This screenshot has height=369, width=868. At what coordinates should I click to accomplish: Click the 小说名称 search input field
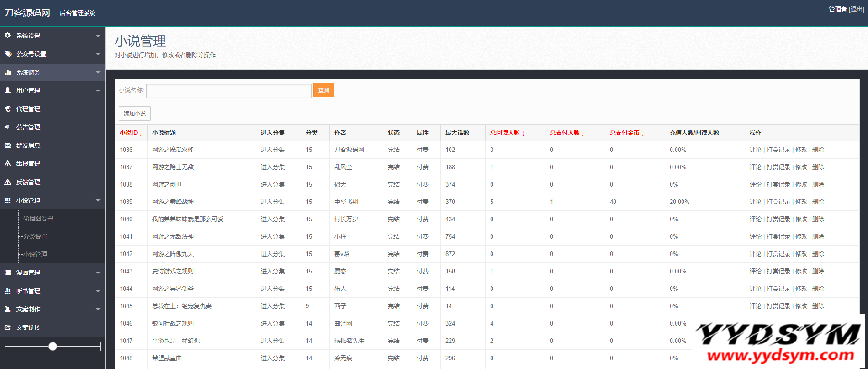228,91
